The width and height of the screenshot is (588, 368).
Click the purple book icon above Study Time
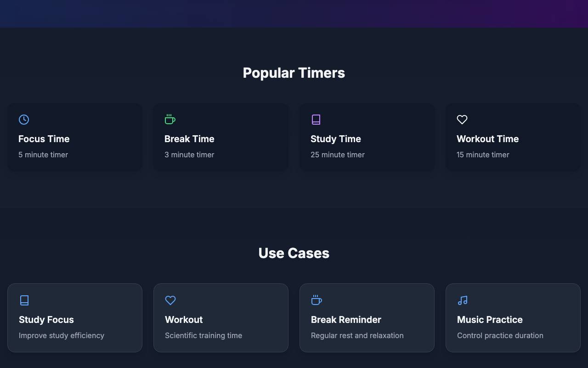point(316,120)
